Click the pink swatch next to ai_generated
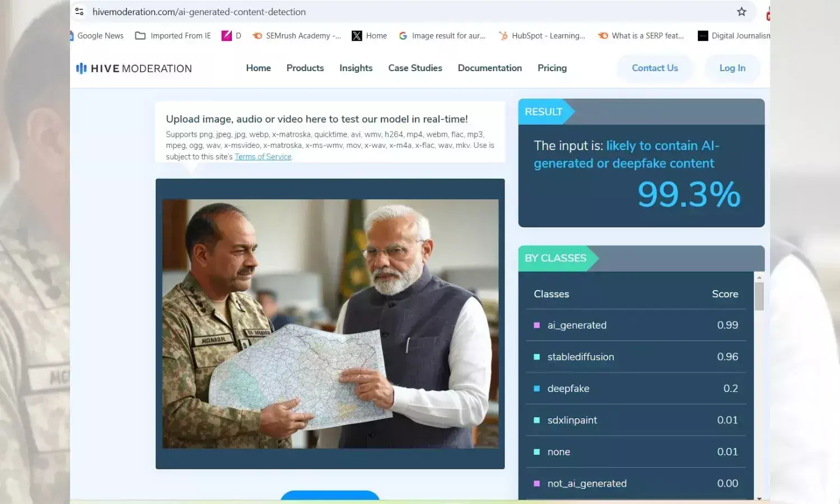The height and width of the screenshot is (504, 840). pyautogui.click(x=536, y=325)
